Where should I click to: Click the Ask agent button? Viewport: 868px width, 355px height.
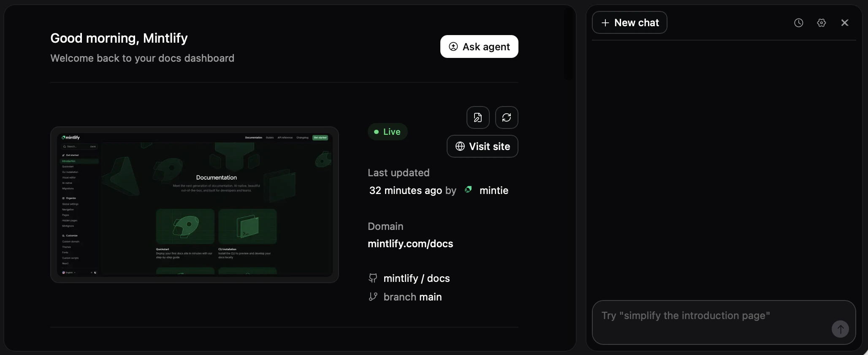479,46
